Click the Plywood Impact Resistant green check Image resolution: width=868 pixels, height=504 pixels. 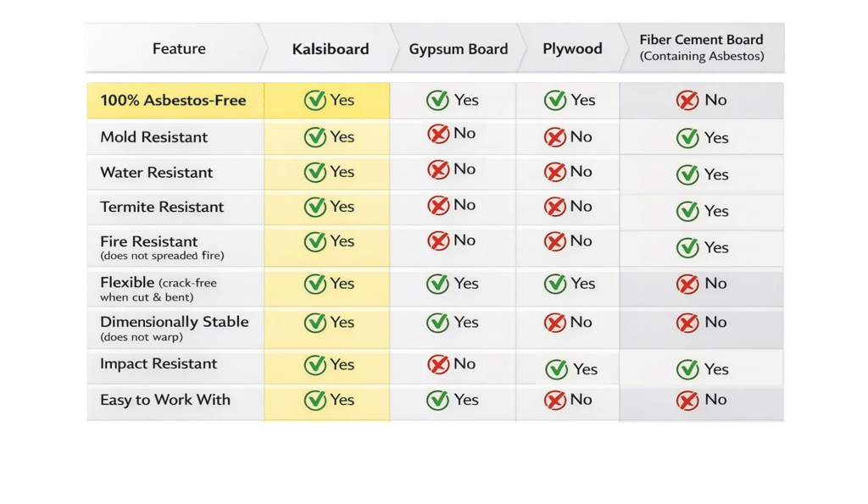(x=557, y=369)
